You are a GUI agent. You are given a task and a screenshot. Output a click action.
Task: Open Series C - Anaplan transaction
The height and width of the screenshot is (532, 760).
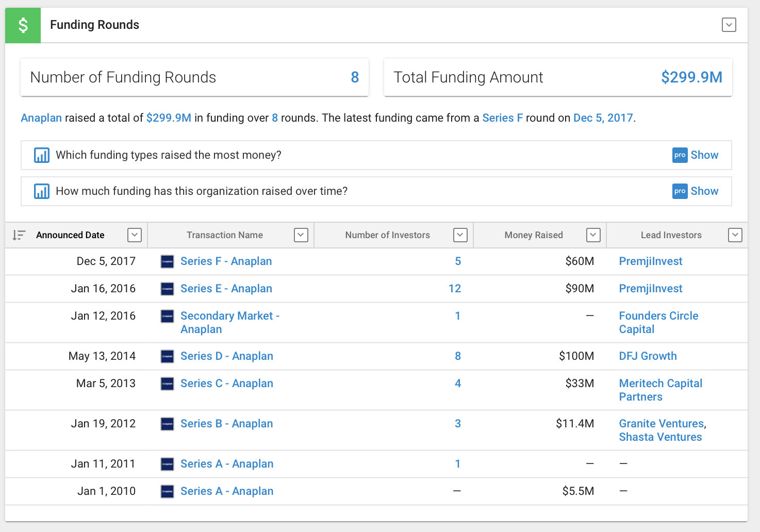tap(227, 384)
